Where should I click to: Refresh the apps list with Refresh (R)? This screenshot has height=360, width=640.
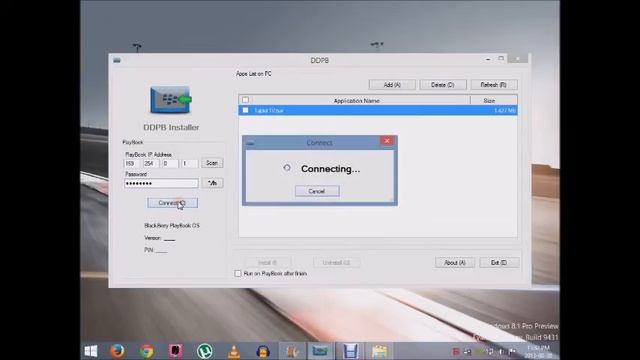click(493, 84)
